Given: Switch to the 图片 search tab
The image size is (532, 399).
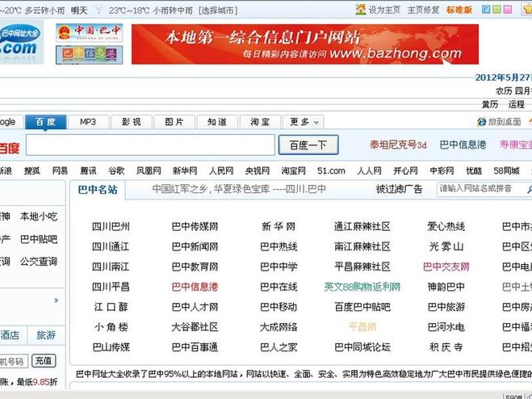Looking at the screenshot, I should 174,122.
